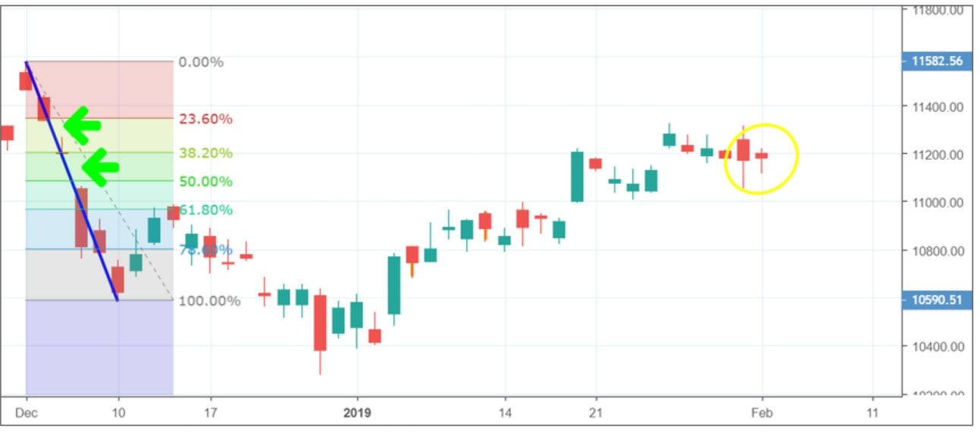Click the 11800.00 price axis label
This screenshot has height=435, width=980.
click(x=938, y=11)
